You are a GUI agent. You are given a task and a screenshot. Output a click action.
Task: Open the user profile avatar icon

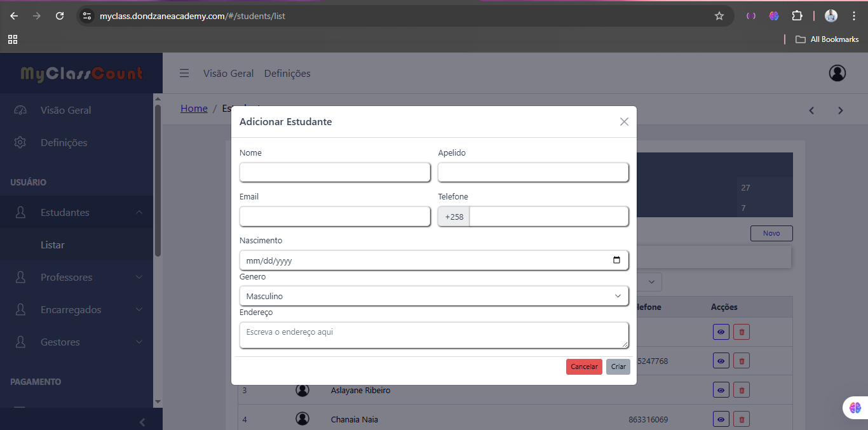tap(837, 73)
